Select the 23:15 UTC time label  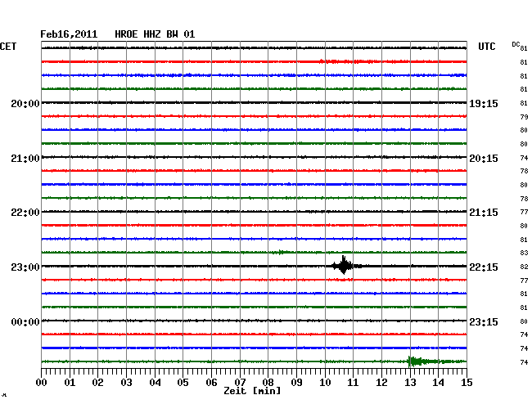click(484, 322)
